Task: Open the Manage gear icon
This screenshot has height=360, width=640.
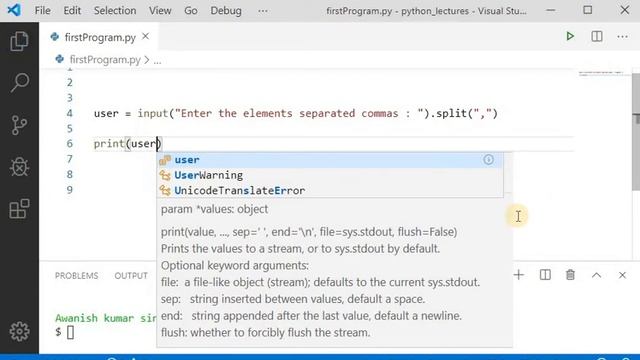Action: pyautogui.click(x=19, y=331)
